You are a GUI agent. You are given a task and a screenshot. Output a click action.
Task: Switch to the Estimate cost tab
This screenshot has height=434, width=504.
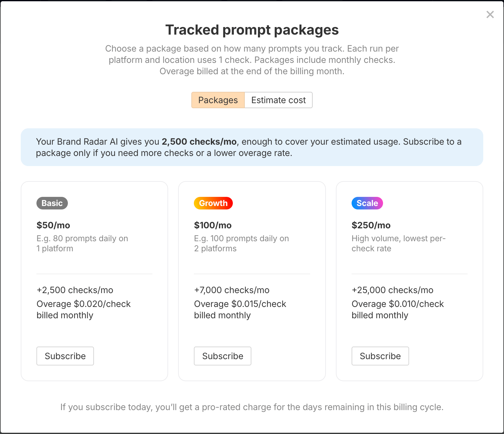[x=278, y=100]
